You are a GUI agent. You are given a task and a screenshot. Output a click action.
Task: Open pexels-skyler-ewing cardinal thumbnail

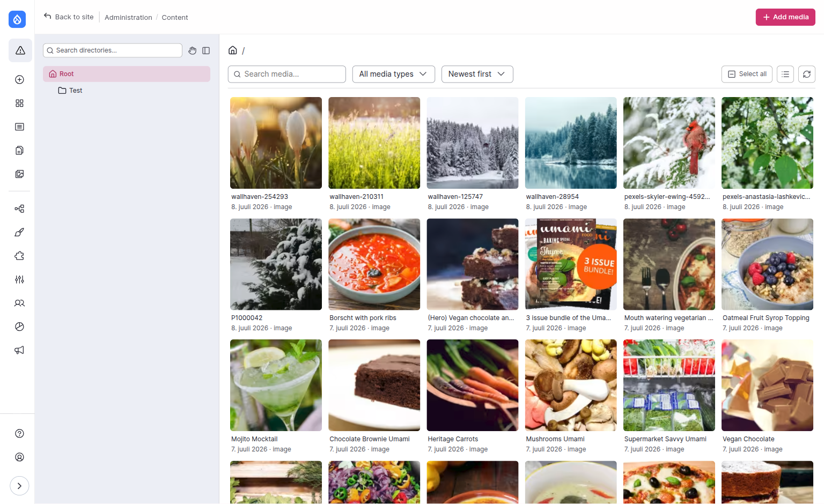669,143
